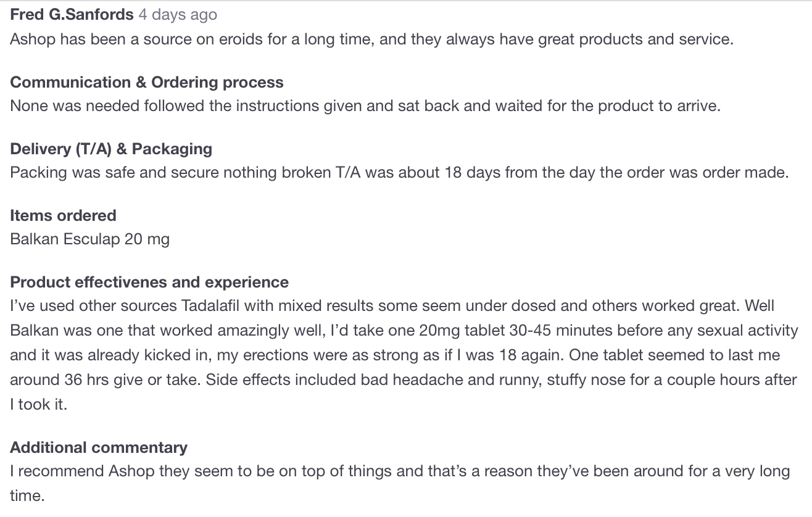Click the Items ordered heading

click(x=63, y=215)
